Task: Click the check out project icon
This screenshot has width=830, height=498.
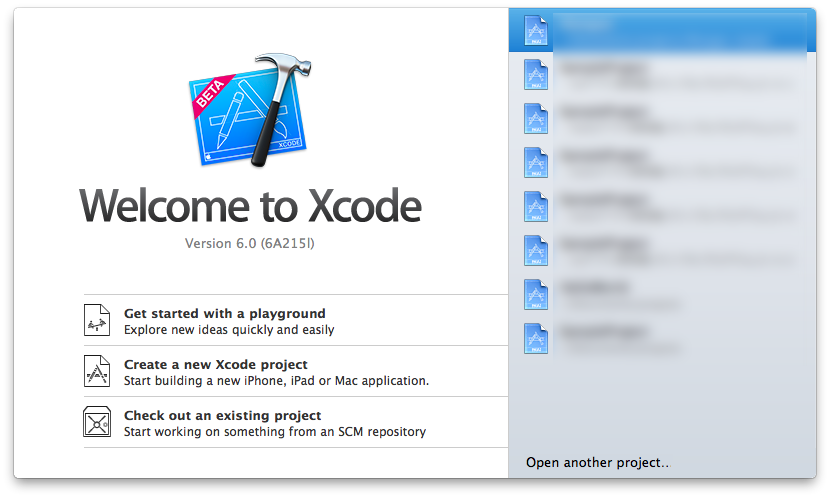Action: pyautogui.click(x=97, y=422)
